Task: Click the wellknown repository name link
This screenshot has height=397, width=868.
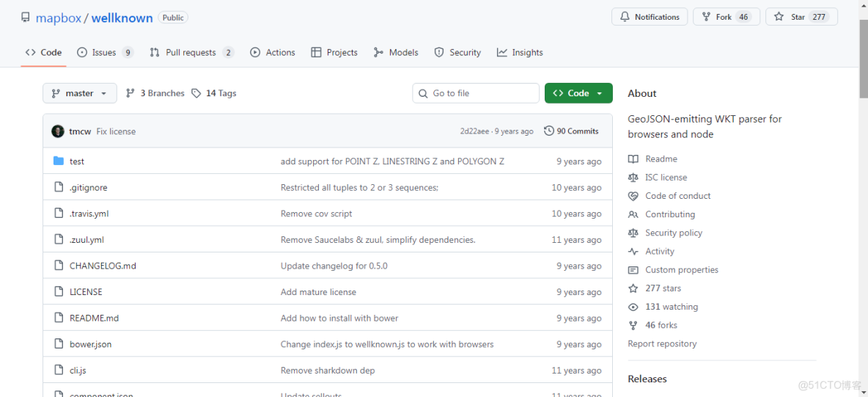Action: tap(122, 18)
